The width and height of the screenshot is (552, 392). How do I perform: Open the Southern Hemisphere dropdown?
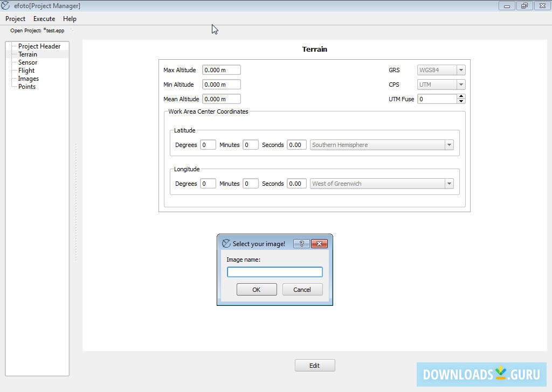(x=382, y=145)
